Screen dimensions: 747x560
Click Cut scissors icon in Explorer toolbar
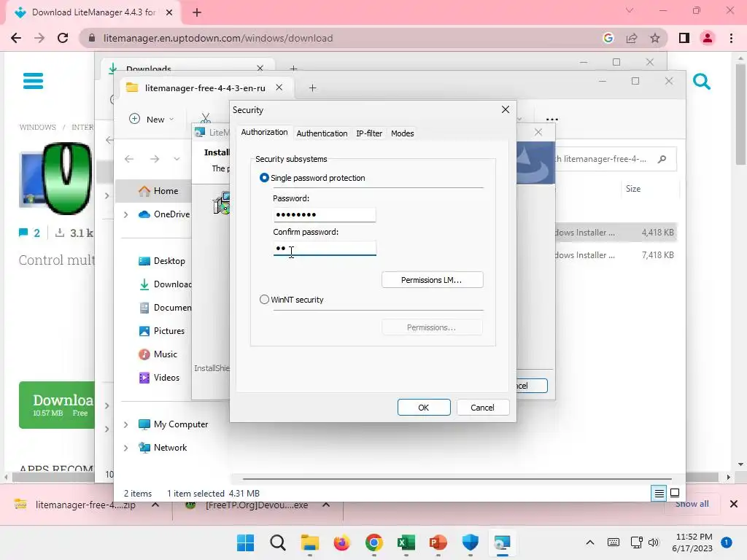(205, 118)
